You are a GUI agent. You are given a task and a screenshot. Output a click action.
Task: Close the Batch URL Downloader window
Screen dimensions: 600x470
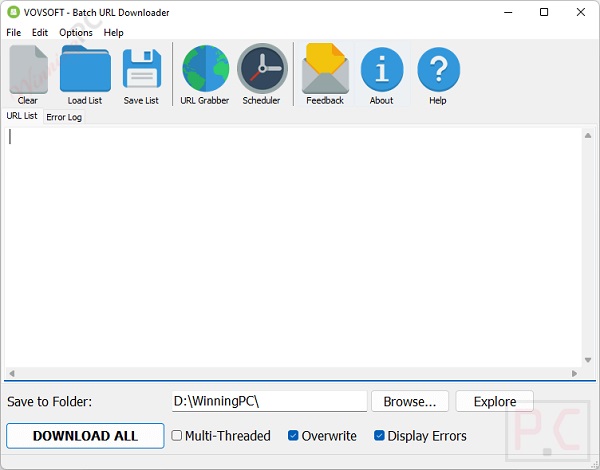coord(580,12)
